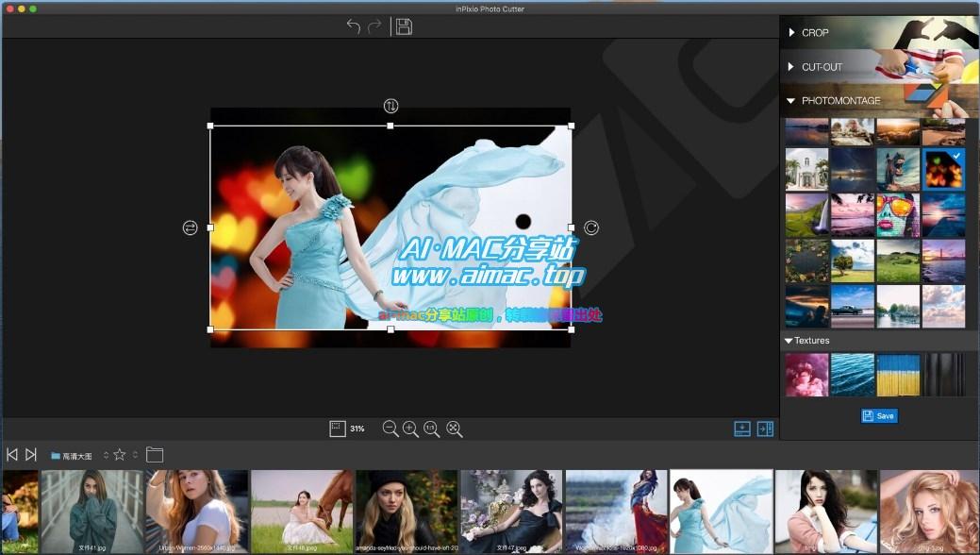Click the fit-to-window square icon beside 31%
Screen dimensions: 980x555
coord(338,429)
